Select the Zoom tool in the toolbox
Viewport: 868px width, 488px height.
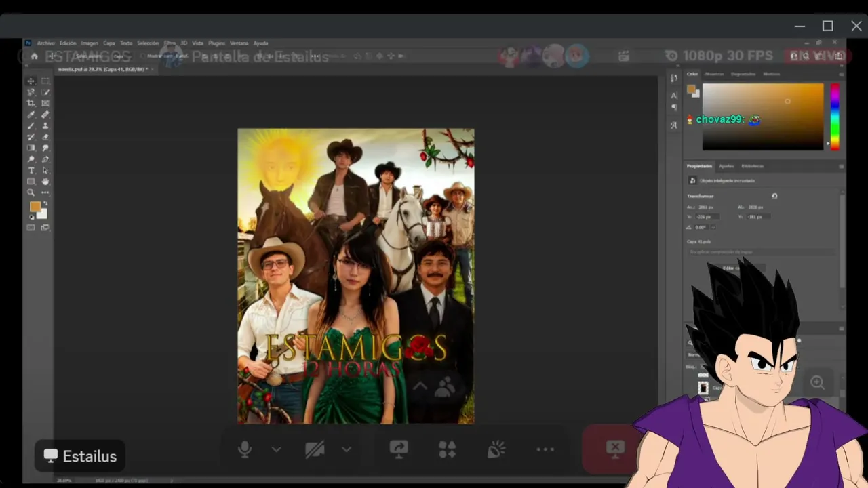point(31,192)
